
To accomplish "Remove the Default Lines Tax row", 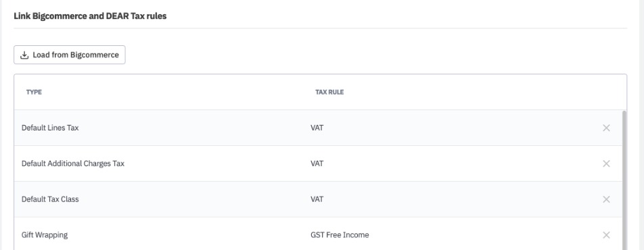I will (606, 128).
